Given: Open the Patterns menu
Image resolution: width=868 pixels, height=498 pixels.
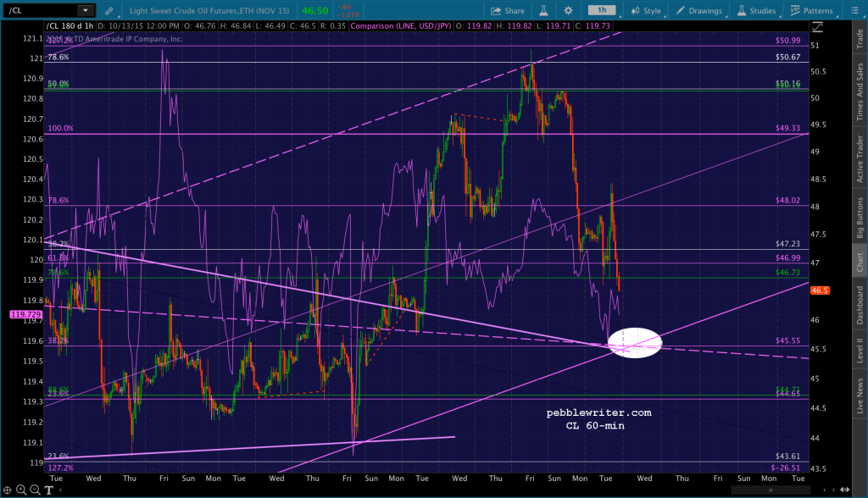Looking at the screenshot, I should pos(812,10).
